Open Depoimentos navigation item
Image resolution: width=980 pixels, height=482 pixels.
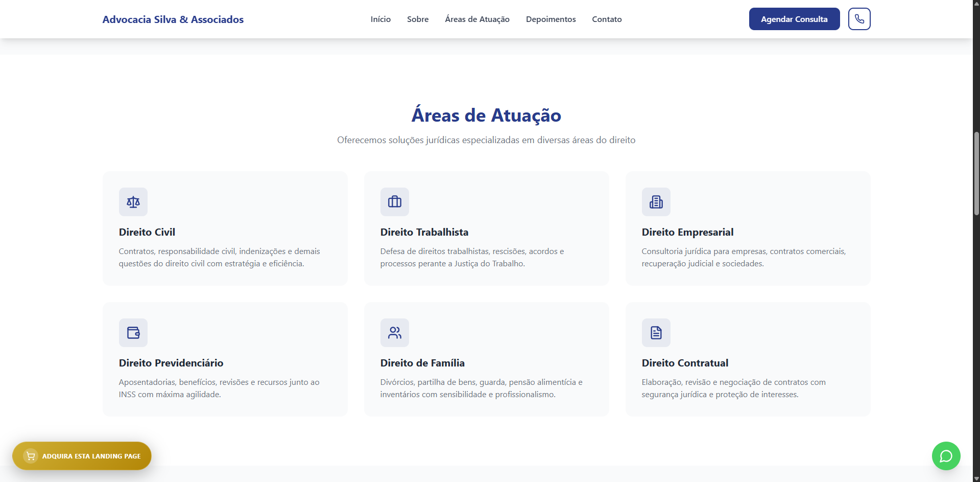click(551, 19)
